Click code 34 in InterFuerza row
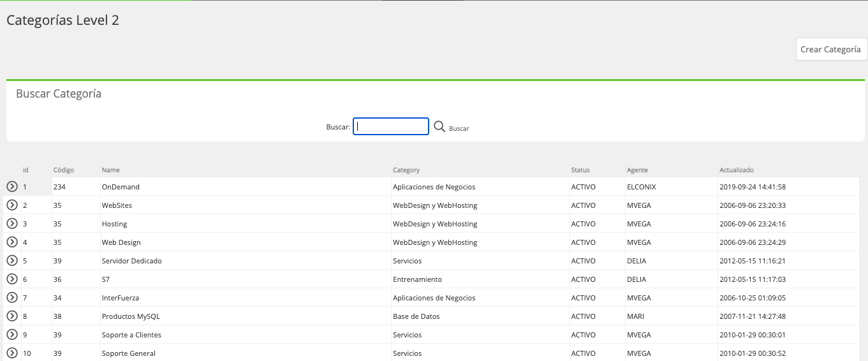 [x=76, y=298]
